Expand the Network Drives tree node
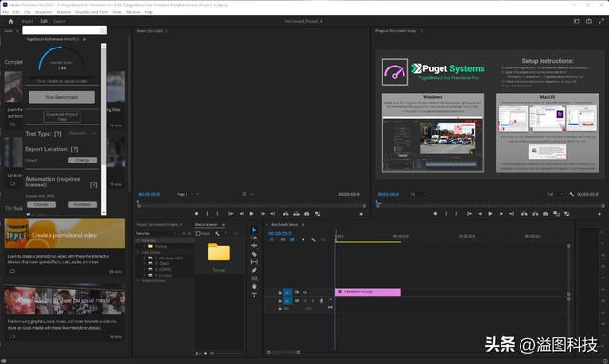The image size is (609, 364). coord(138,280)
